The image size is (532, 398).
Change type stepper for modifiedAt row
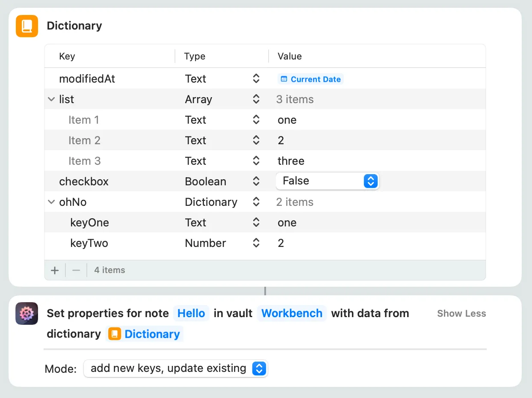[256, 79]
